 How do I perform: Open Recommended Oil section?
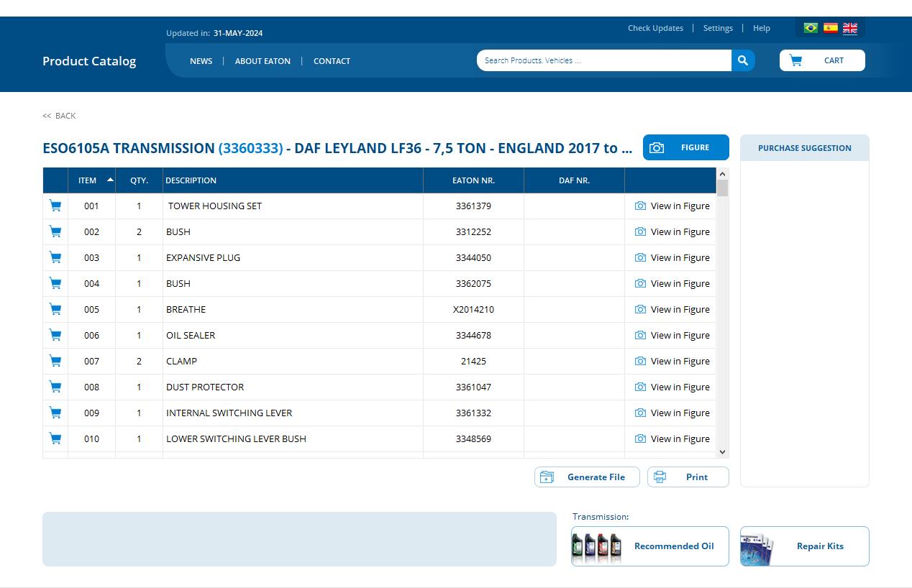coord(650,546)
